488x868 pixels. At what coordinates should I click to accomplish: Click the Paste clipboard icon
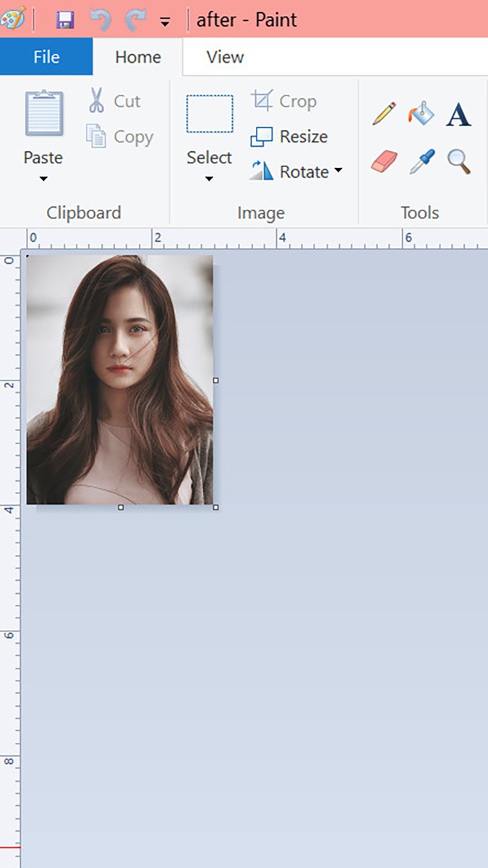click(43, 114)
